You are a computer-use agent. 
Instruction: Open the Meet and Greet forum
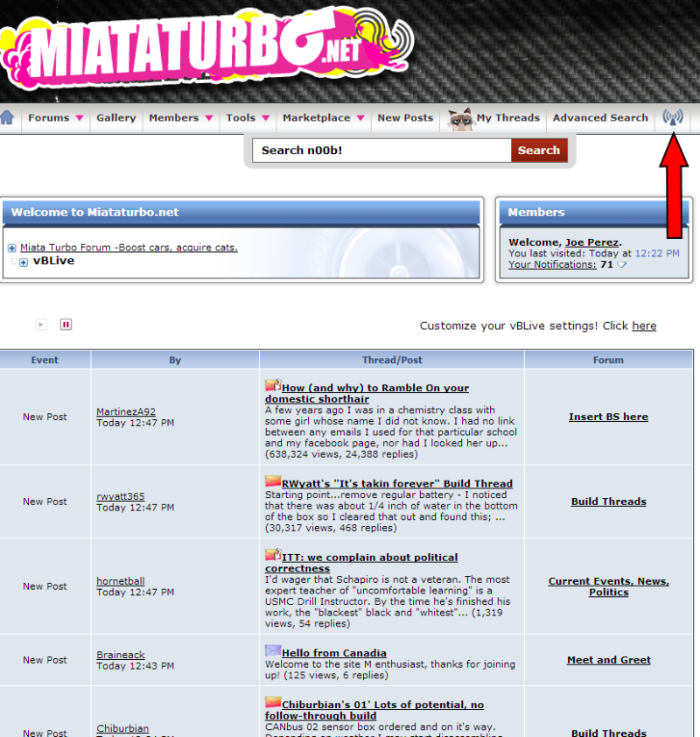(608, 660)
